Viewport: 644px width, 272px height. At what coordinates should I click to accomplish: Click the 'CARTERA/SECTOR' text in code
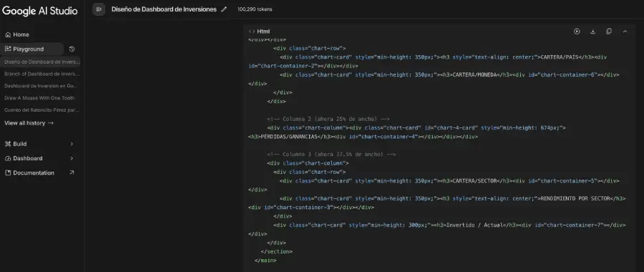(475, 180)
